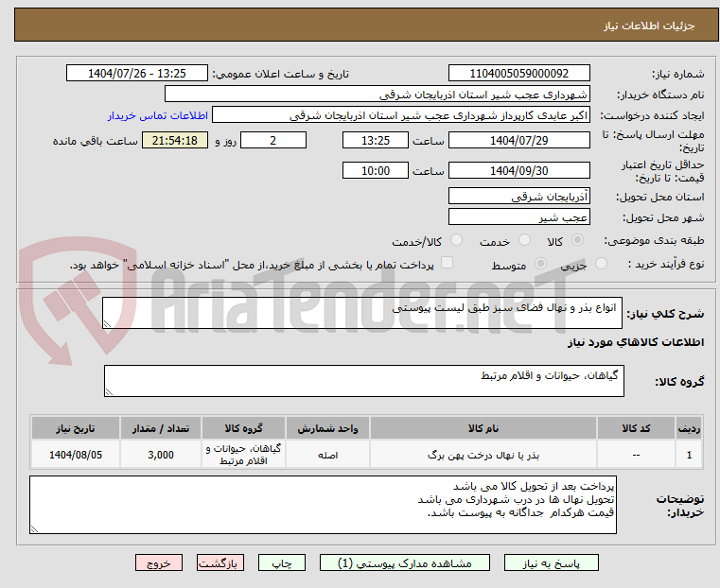This screenshot has height=588, width=720.
Task: Click the گروه کالا text area
Action: click(x=363, y=381)
